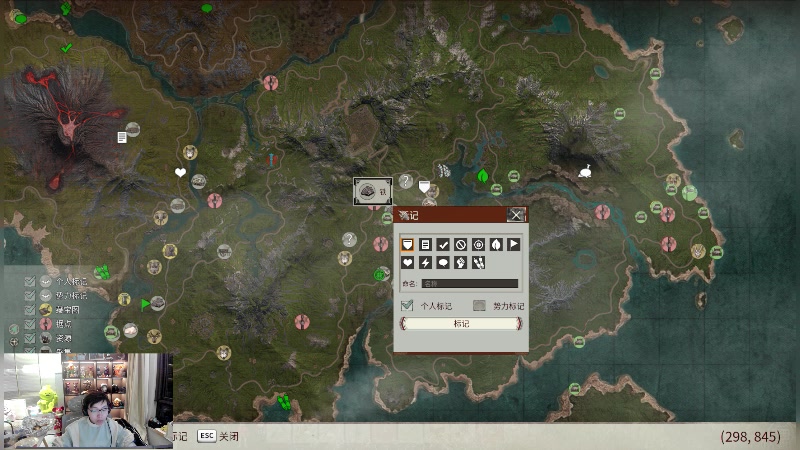
Task: Select the lightning bolt marker icon
Action: pos(425,263)
